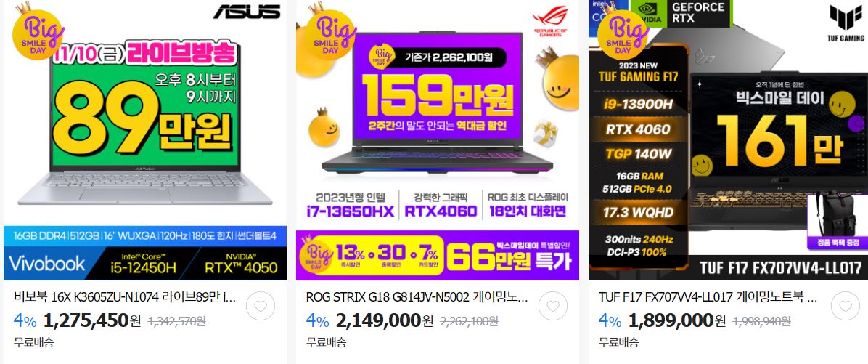The width and height of the screenshot is (868, 364).
Task: Click the 1,899,000원 price
Action: click(x=678, y=320)
